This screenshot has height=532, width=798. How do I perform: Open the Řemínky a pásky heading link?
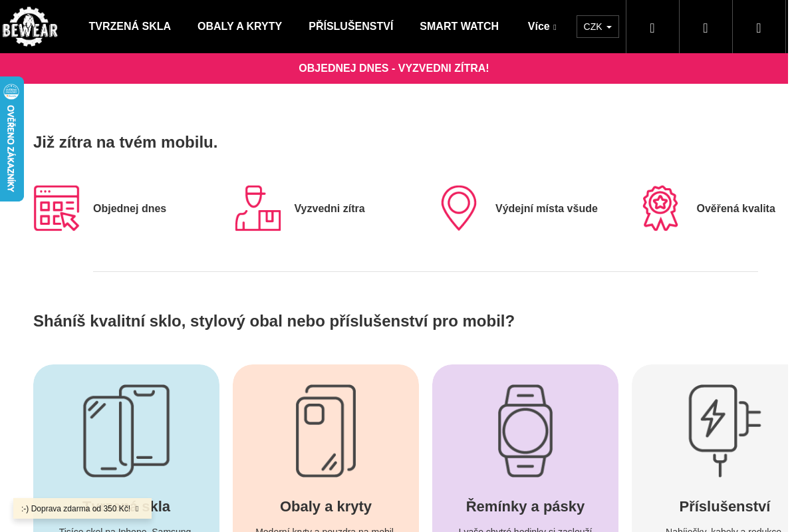525,507
